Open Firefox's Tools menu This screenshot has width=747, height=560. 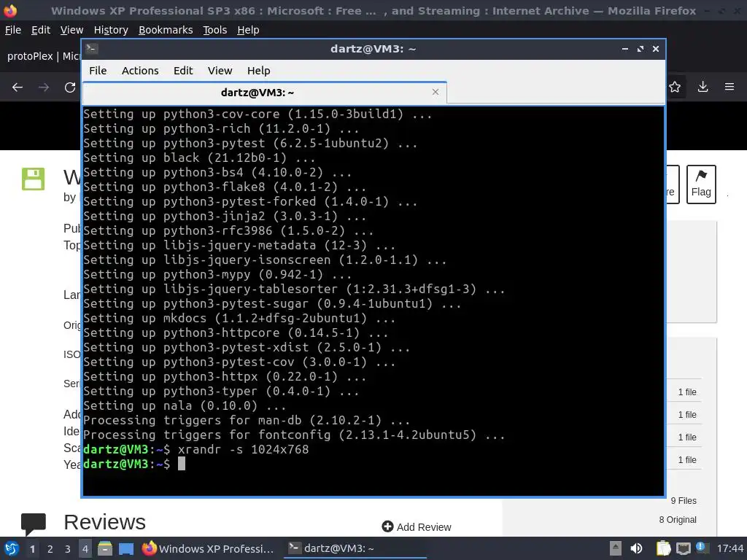tap(215, 30)
